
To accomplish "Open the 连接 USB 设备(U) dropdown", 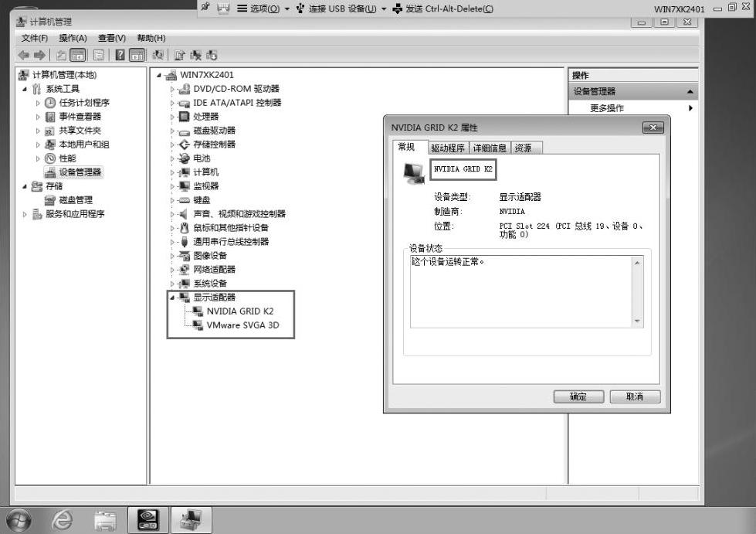I will (341, 9).
